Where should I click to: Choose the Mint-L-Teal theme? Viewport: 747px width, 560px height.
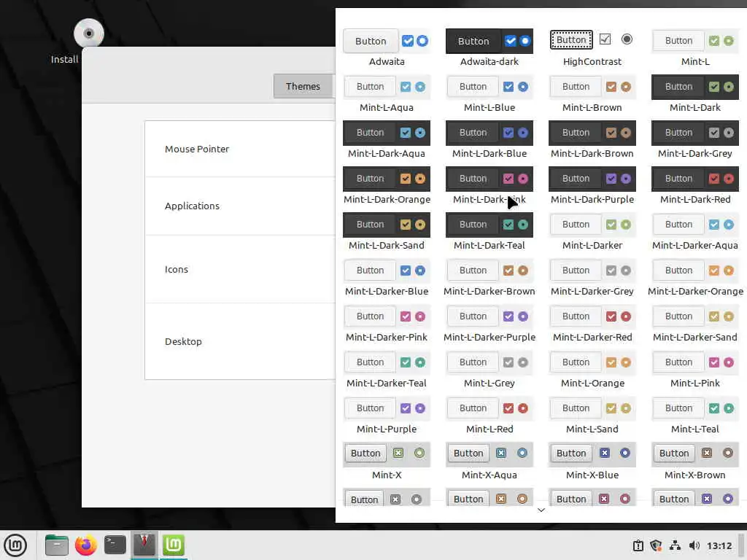click(x=695, y=416)
